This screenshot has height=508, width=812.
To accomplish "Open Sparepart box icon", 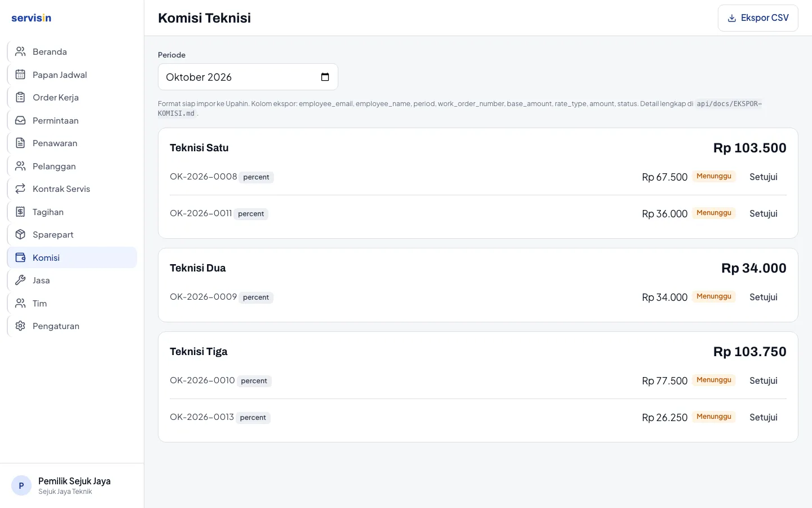I will coord(20,234).
